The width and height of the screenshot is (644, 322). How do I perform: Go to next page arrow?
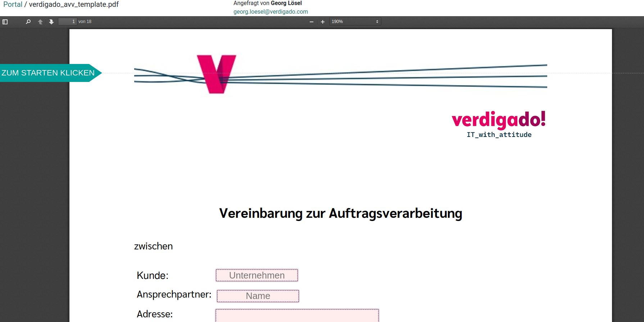pos(51,22)
